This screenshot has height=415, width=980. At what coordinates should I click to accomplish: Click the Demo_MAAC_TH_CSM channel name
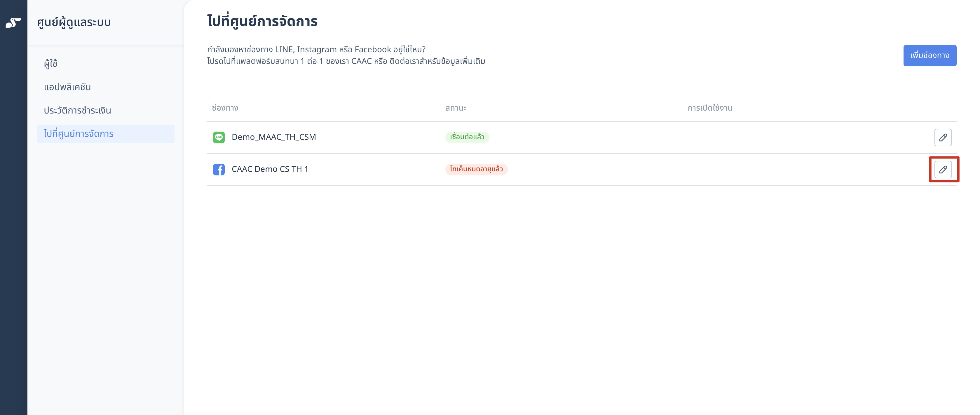(273, 137)
